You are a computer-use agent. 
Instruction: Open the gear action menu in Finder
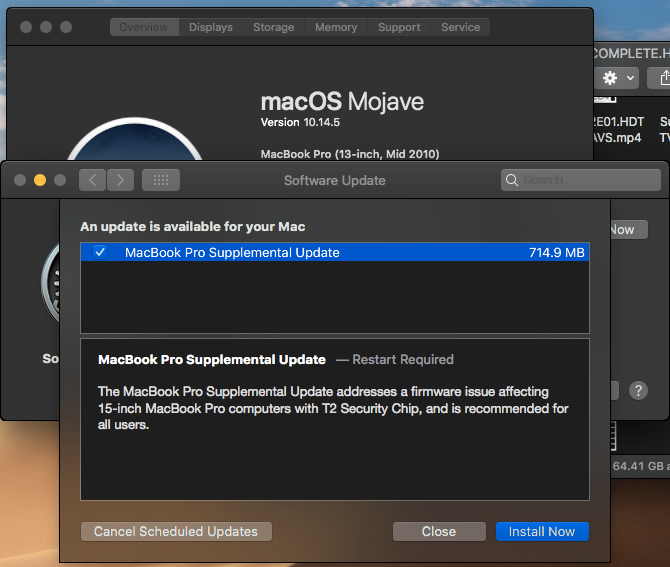617,78
